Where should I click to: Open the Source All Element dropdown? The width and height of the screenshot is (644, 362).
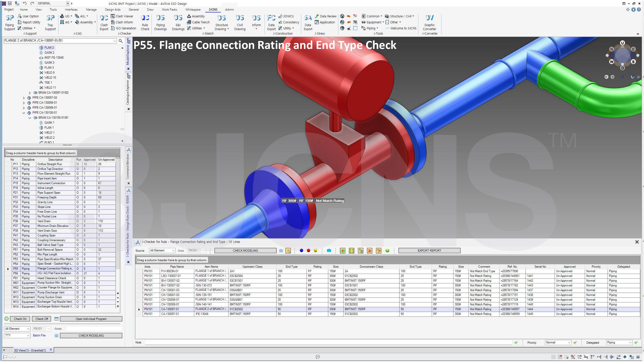coord(162,251)
